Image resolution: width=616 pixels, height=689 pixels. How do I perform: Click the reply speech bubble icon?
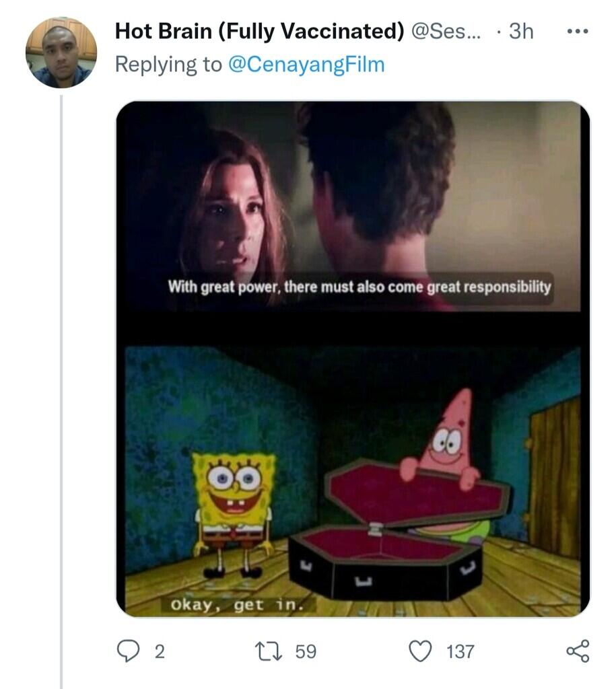point(128,651)
